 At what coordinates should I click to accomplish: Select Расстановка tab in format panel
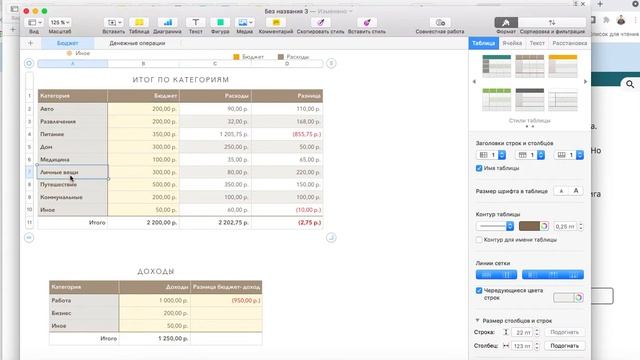(x=569, y=43)
